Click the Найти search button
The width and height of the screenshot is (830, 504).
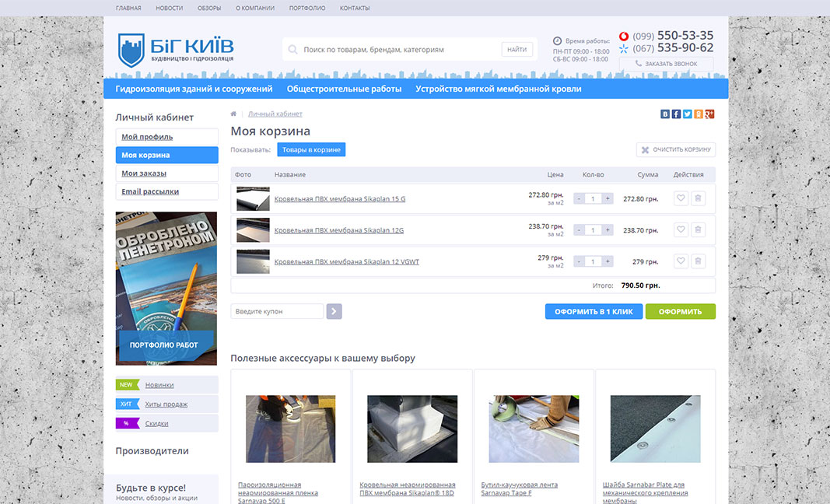coord(517,50)
